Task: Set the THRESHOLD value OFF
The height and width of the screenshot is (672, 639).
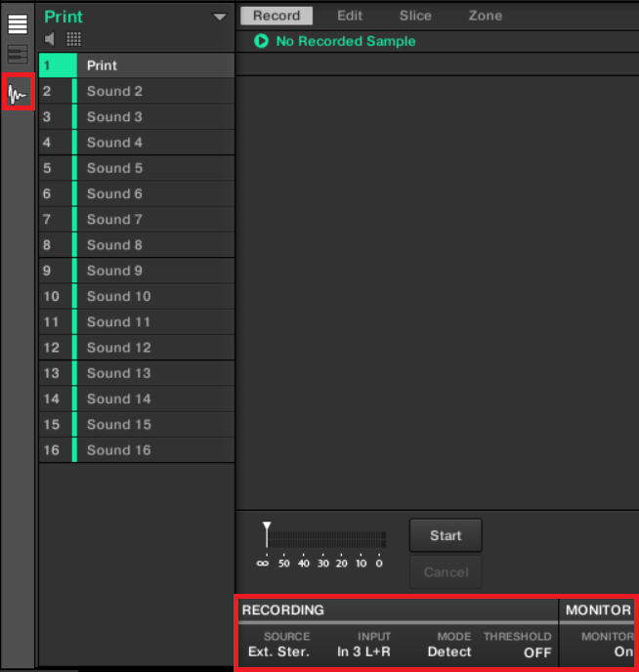Action: tap(537, 652)
